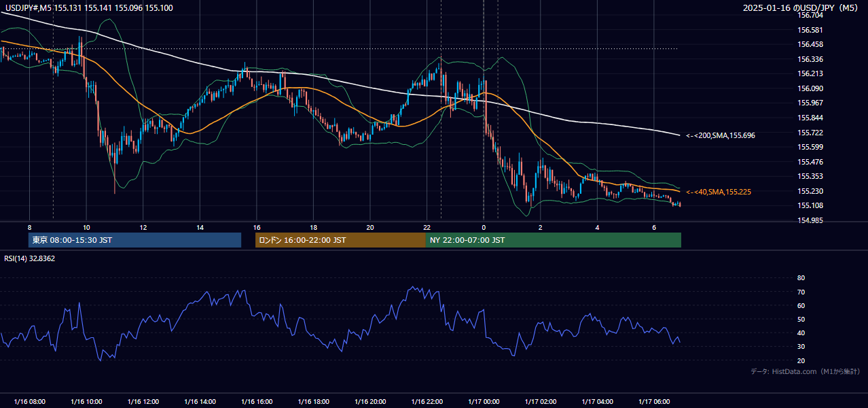The width and height of the screenshot is (868, 408).
Task: Click price axis value 155.353
Action: click(x=810, y=176)
